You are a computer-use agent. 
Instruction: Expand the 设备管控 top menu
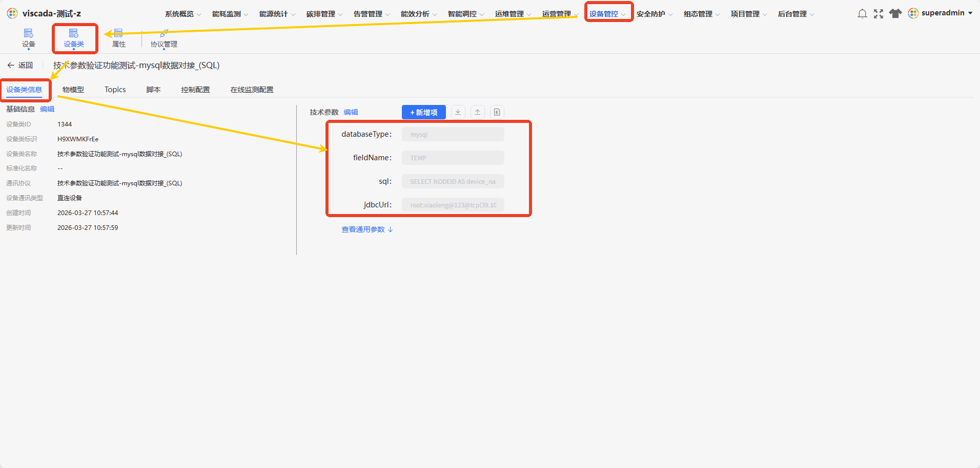(x=607, y=14)
